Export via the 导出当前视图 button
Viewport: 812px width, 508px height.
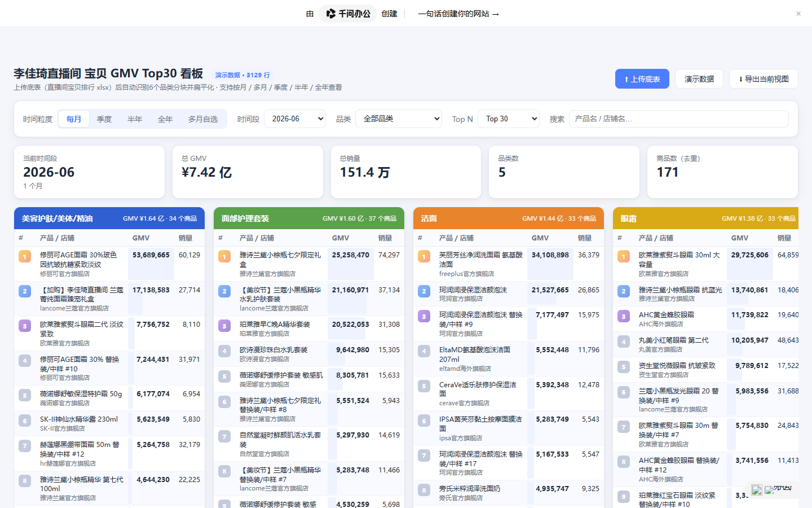pyautogui.click(x=764, y=79)
